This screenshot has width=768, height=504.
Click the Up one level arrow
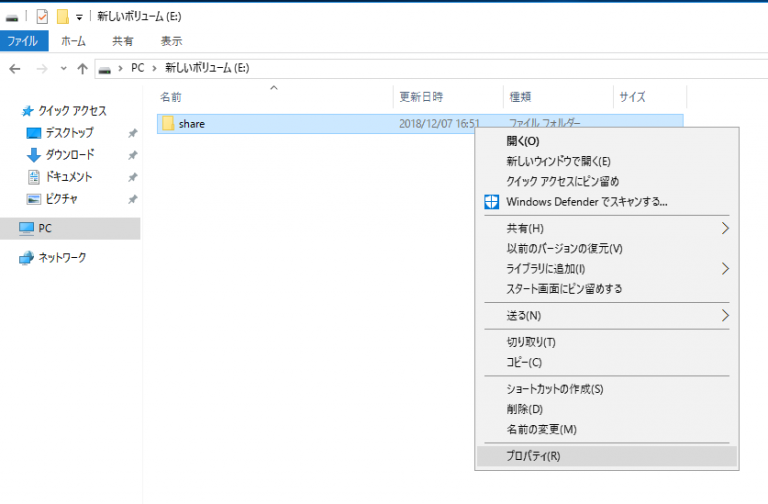coord(82,69)
